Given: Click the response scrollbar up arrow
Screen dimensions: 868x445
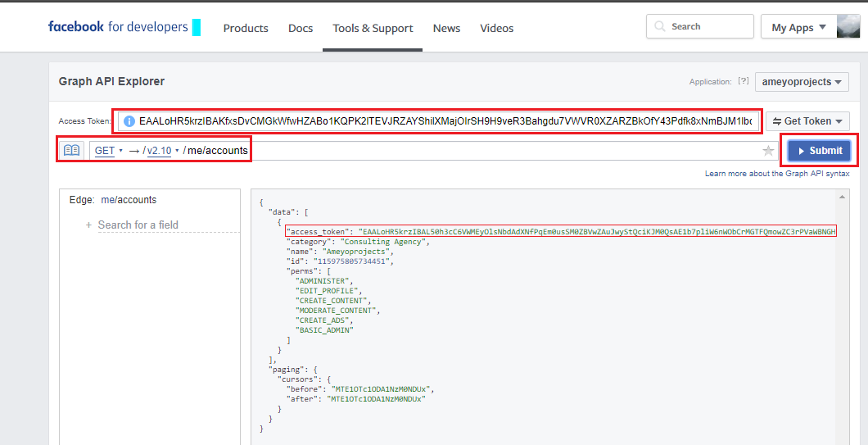Looking at the screenshot, I should point(842,197).
